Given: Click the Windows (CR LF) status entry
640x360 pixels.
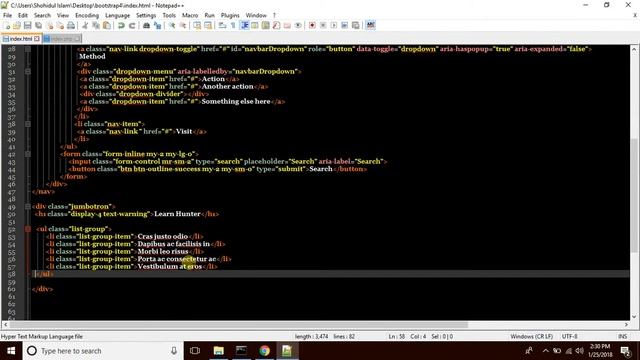Looking at the screenshot, I should [x=531, y=337].
